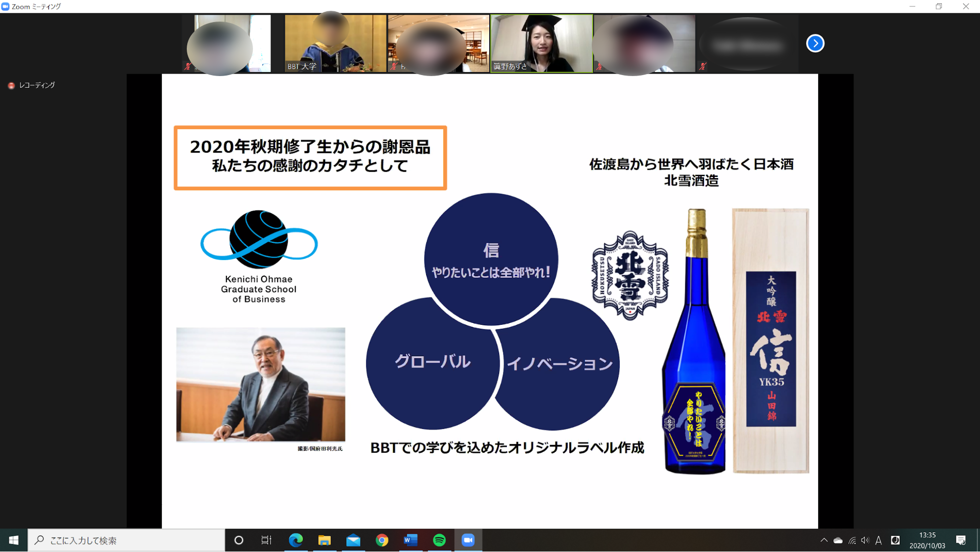Click the 北雪 HOKUSETSU emblem logo on slide
Screen dimensions: 980x552
[630, 275]
